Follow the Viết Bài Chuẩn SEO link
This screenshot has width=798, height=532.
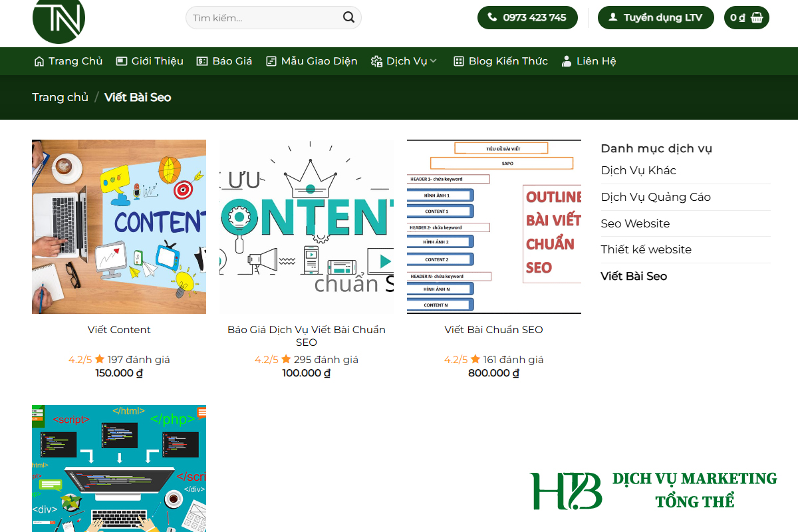pos(493,329)
